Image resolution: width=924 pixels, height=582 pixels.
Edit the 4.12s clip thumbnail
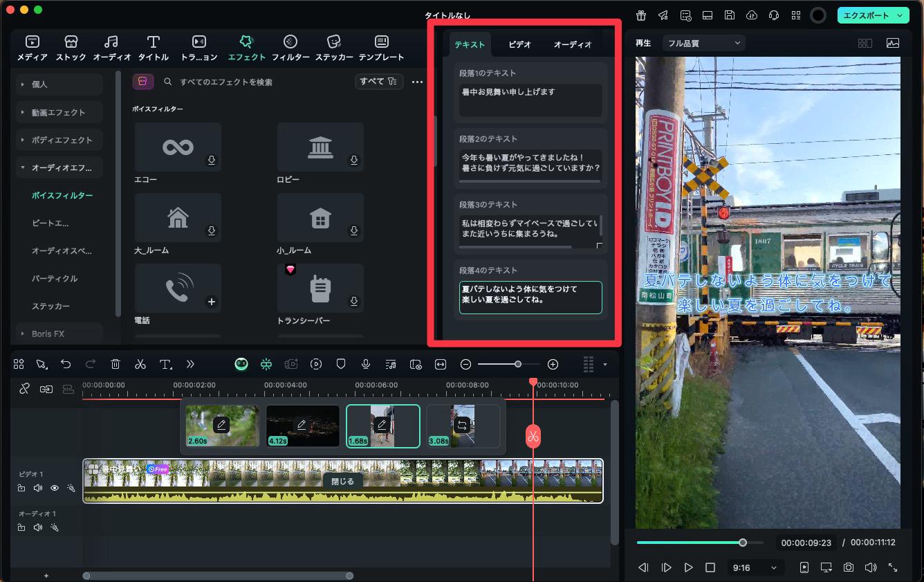[302, 426]
